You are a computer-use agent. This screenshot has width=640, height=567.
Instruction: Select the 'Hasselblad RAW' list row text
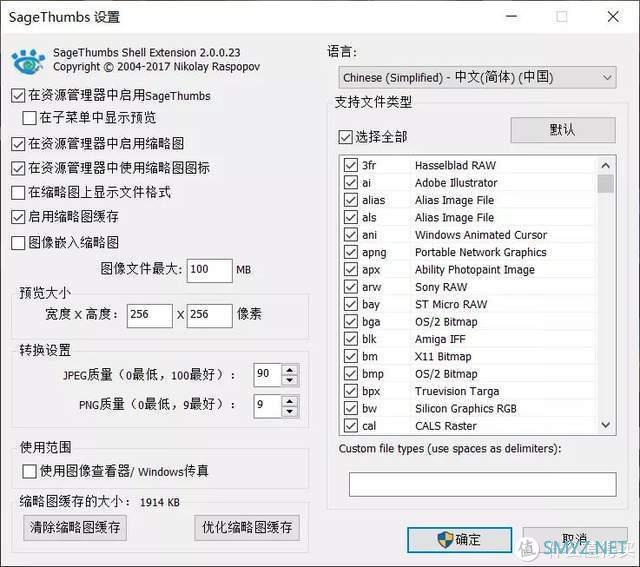point(456,165)
